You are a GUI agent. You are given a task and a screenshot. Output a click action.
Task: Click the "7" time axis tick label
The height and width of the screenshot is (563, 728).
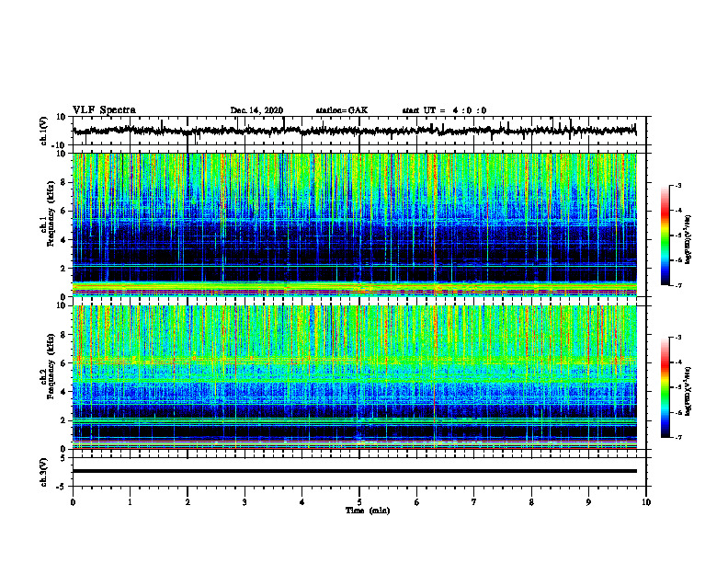coord(474,502)
